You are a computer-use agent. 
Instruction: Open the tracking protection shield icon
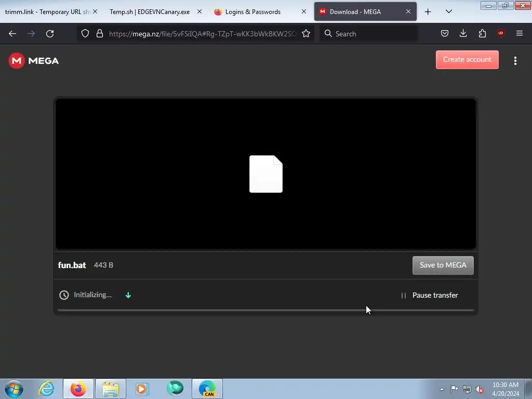click(85, 33)
